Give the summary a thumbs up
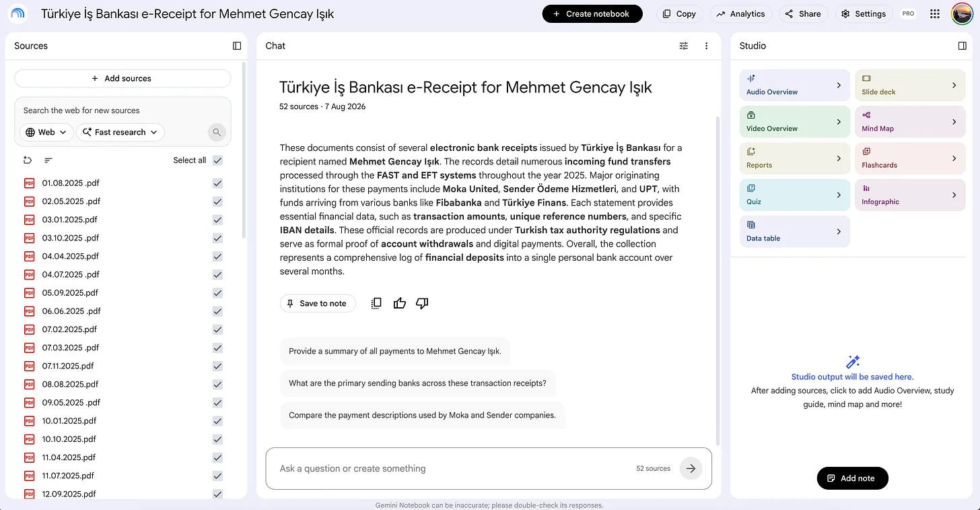 400,303
